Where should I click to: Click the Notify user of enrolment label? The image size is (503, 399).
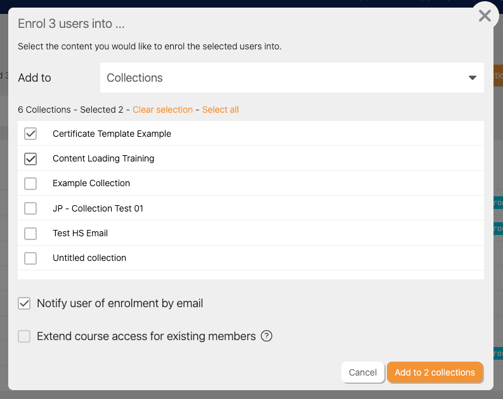(120, 303)
